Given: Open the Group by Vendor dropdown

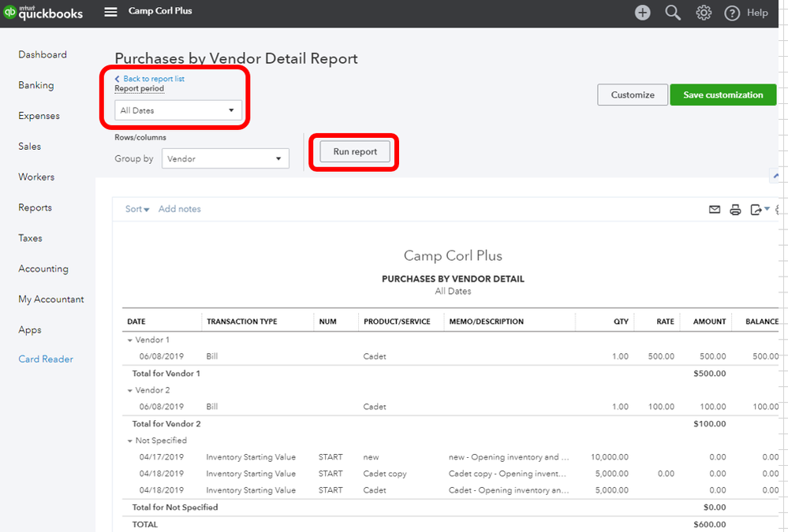Looking at the screenshot, I should click(225, 158).
